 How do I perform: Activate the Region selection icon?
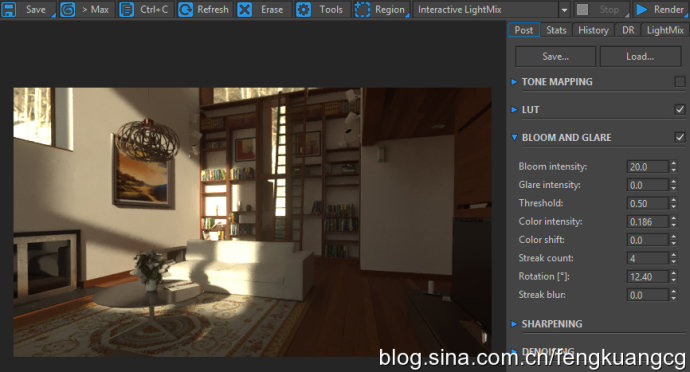pos(362,9)
